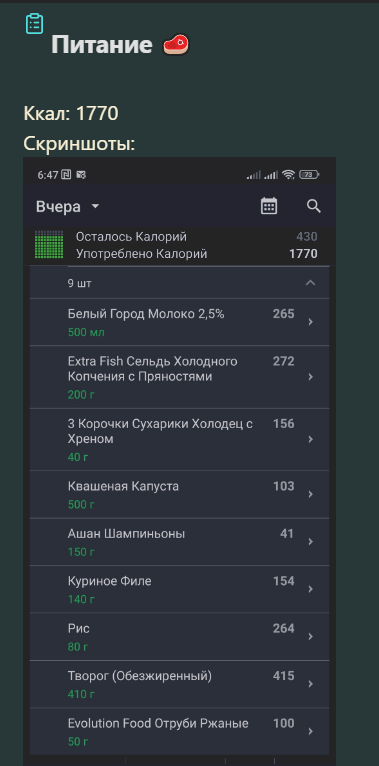This screenshot has width=379, height=766.
Task: Tap the NFC icon next to 6:47
Action: coord(66,174)
